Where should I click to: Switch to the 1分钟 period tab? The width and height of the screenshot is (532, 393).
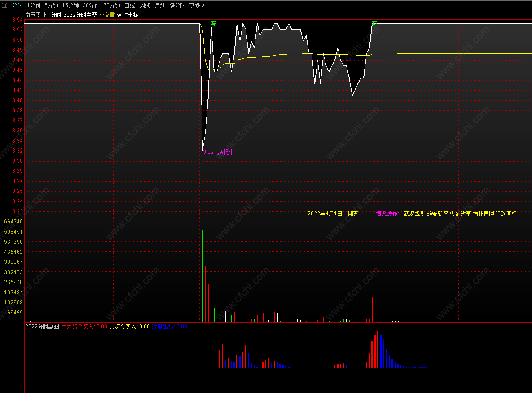click(x=34, y=5)
